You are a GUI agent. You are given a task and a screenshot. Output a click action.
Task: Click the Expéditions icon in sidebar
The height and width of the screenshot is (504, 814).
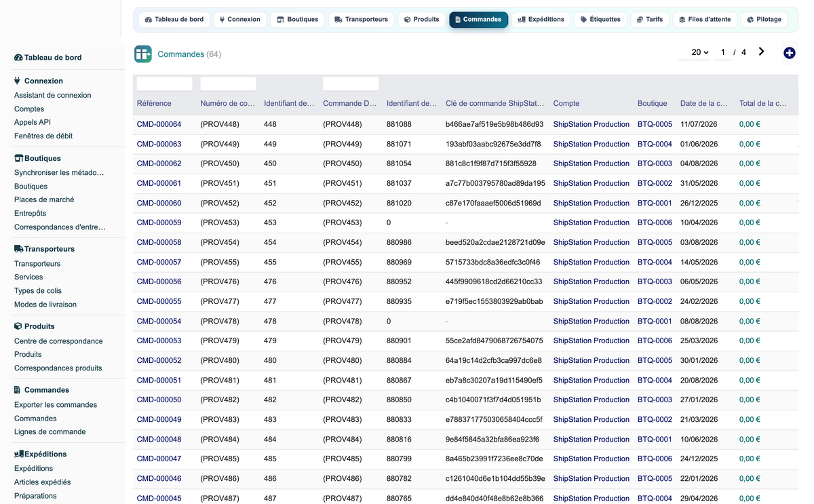click(x=19, y=454)
